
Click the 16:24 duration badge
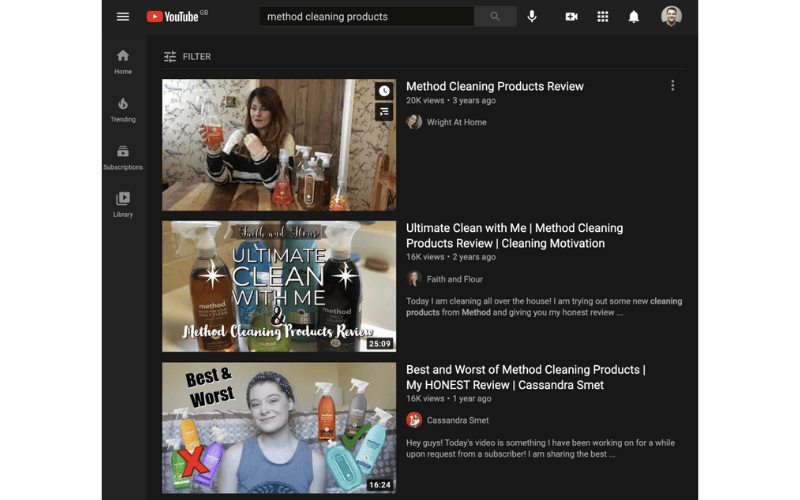380,485
